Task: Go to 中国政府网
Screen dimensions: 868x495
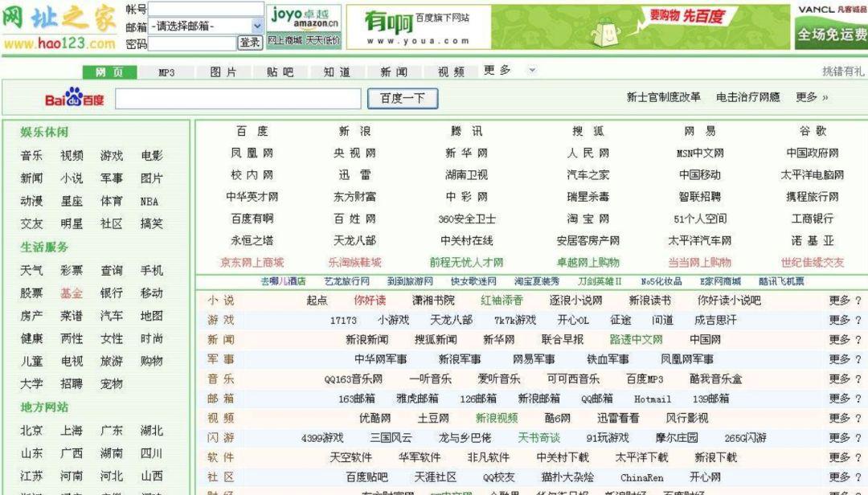Action: click(x=812, y=153)
